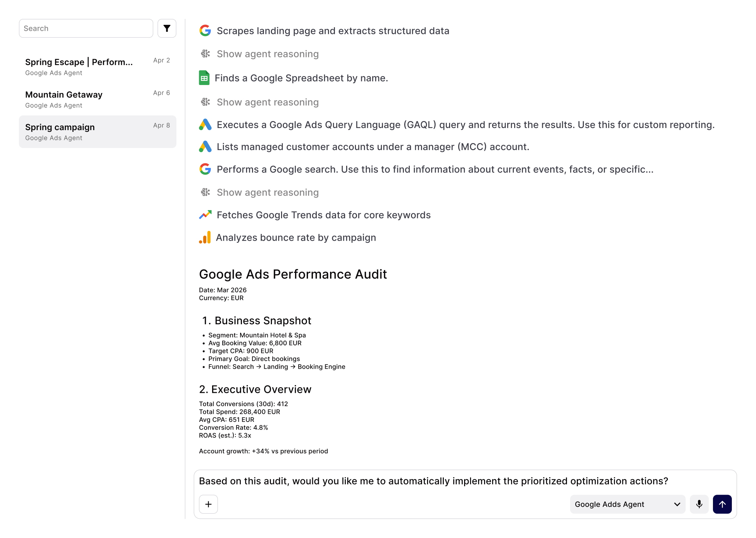Click the Search input field
The image size is (756, 538).
click(86, 28)
